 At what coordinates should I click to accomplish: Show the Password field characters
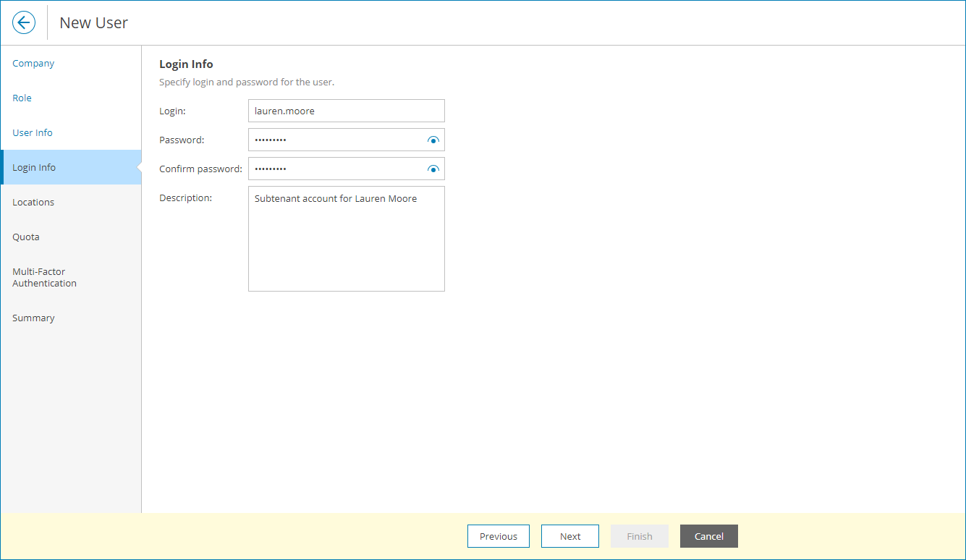pos(433,140)
